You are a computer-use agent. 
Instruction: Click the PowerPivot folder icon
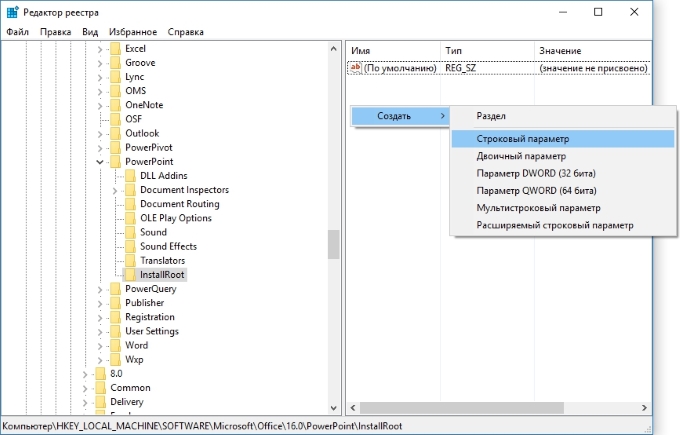[115, 147]
